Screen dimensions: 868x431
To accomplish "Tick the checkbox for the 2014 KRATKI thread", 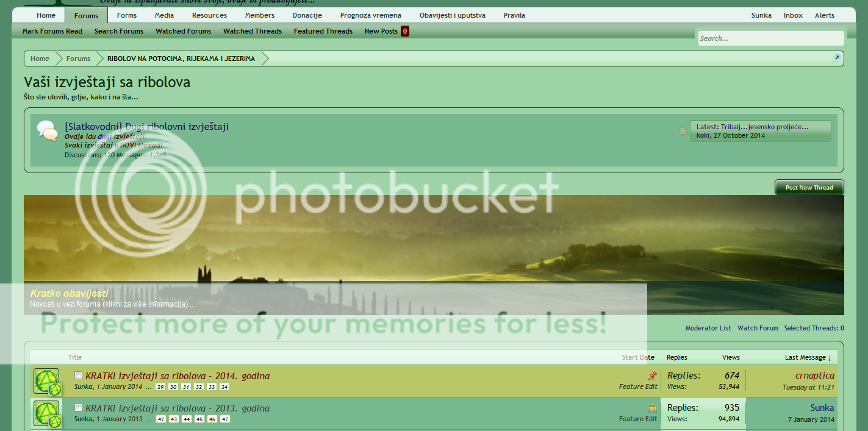I will tap(78, 375).
